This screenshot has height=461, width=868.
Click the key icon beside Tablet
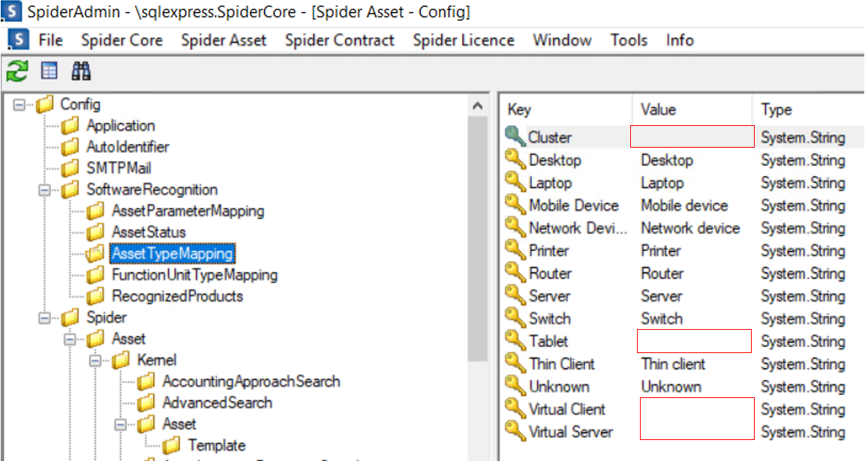(x=515, y=341)
